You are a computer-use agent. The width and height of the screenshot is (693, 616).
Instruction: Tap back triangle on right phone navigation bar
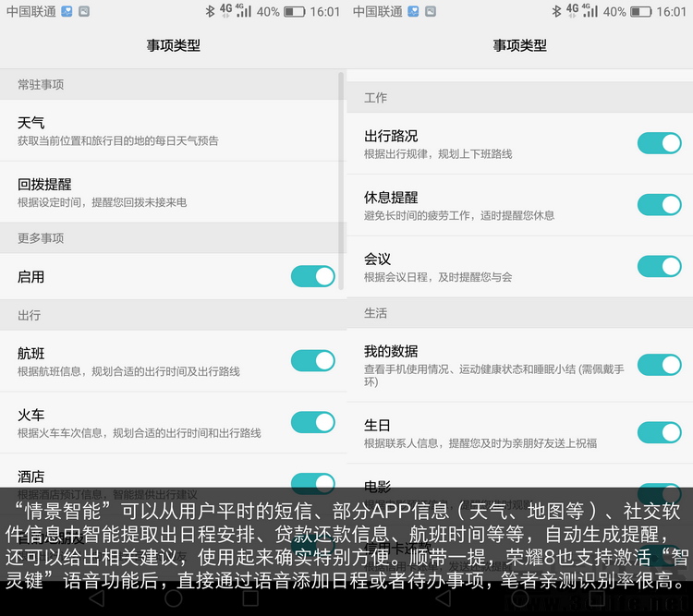(444, 598)
